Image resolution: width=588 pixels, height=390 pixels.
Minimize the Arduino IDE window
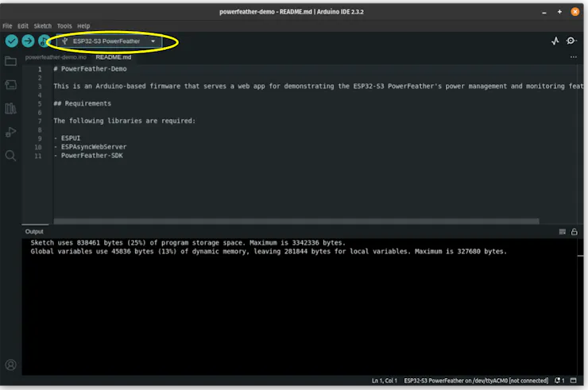544,12
